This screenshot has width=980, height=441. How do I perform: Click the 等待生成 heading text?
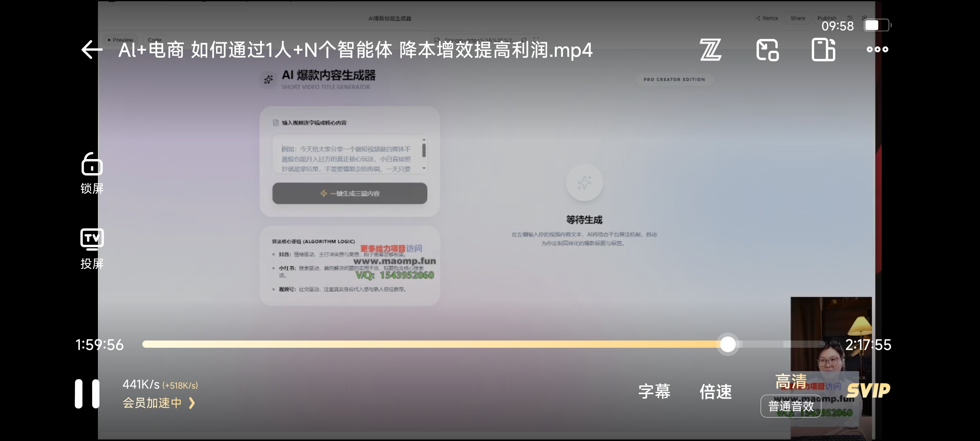[x=584, y=219]
